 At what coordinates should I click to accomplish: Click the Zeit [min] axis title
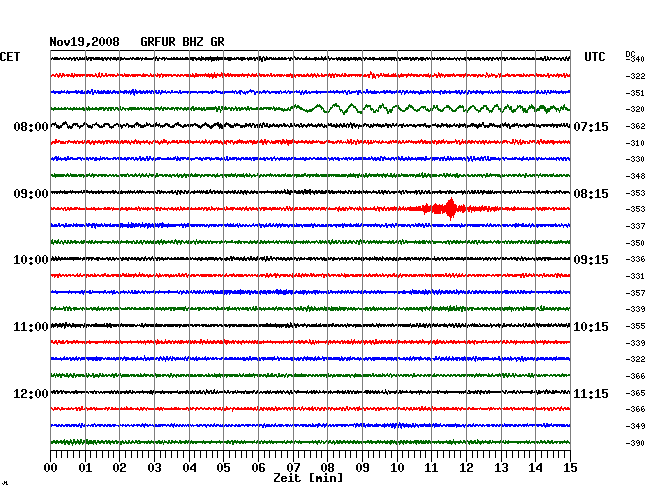[x=308, y=478]
